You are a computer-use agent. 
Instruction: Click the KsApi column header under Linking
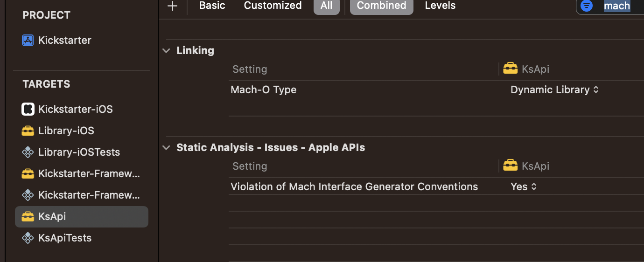[526, 69]
